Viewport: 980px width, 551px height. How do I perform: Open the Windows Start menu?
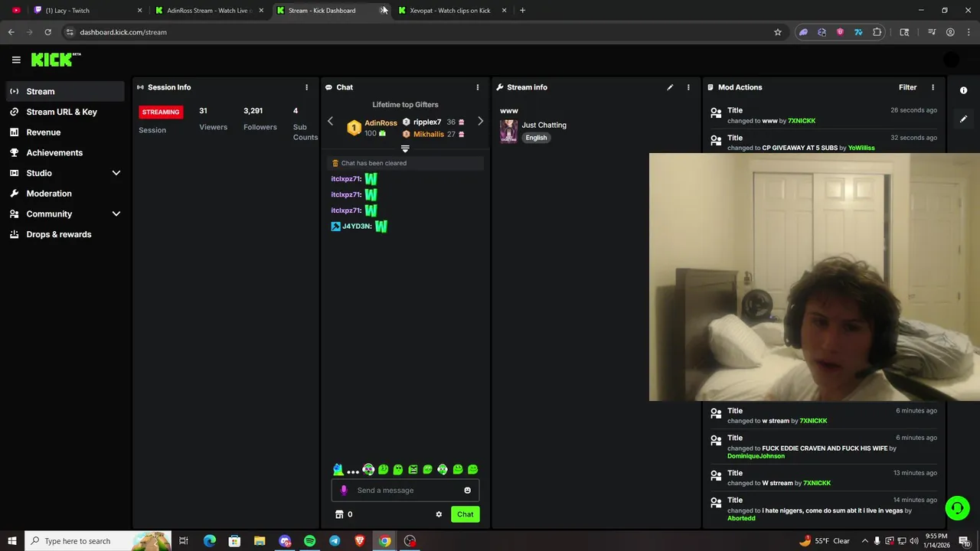(x=12, y=541)
